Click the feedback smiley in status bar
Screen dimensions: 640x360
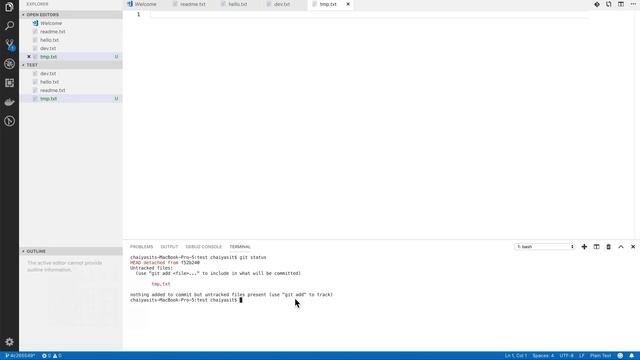[x=620, y=356]
